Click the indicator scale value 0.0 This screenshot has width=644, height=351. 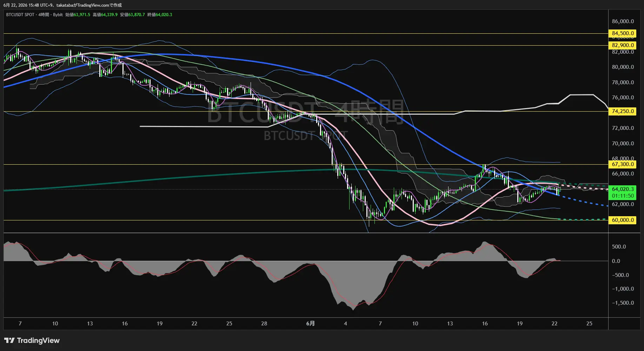[x=616, y=261]
